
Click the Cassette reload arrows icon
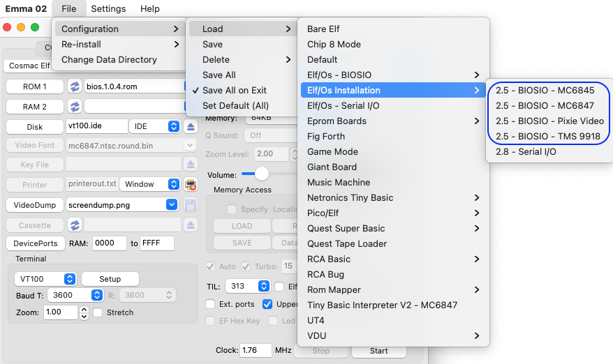pos(75,225)
